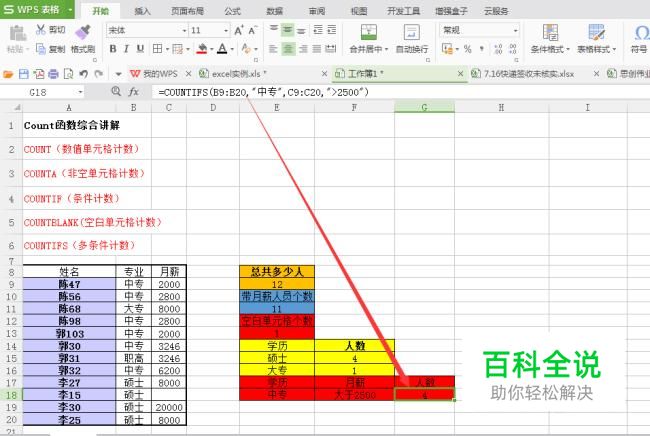
Task: Open the Name Box G18 dropdown
Action: point(80,92)
